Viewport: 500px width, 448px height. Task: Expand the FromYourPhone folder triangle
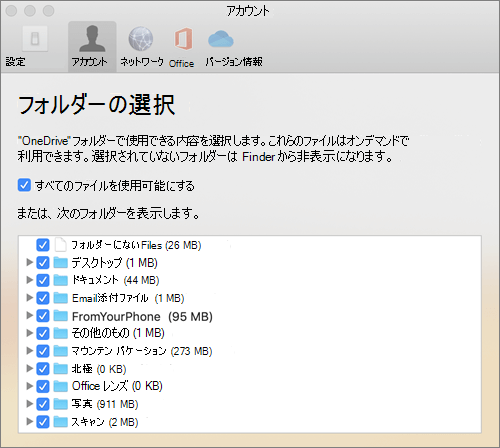tap(30, 315)
